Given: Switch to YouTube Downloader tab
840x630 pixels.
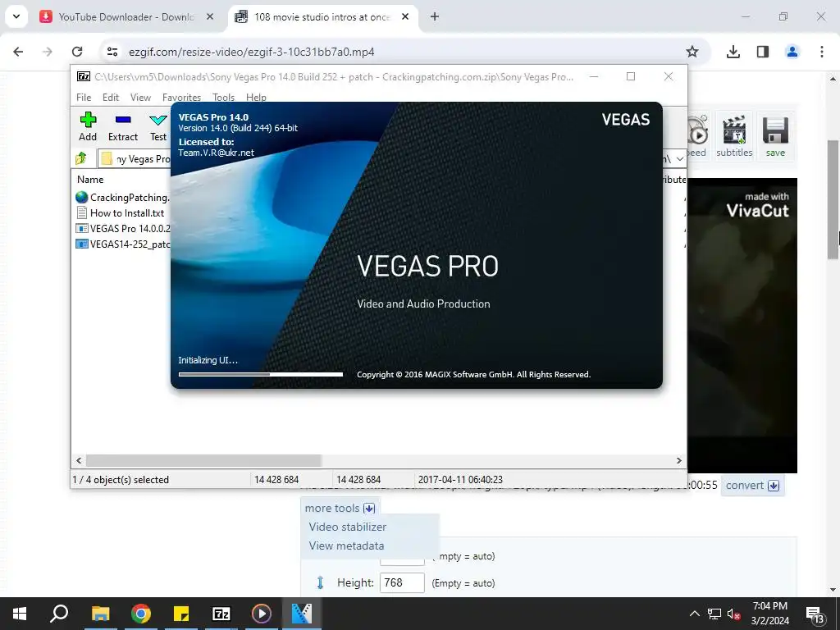Looking at the screenshot, I should pyautogui.click(x=126, y=16).
